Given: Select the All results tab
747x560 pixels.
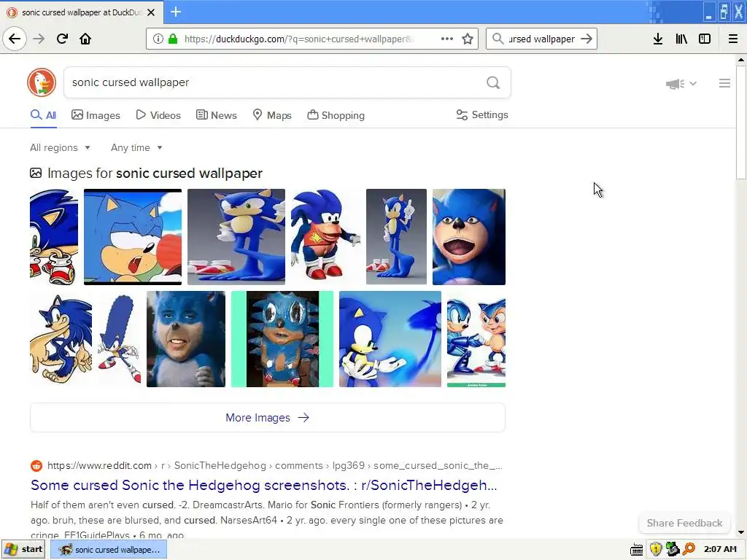Looking at the screenshot, I should click(x=43, y=115).
